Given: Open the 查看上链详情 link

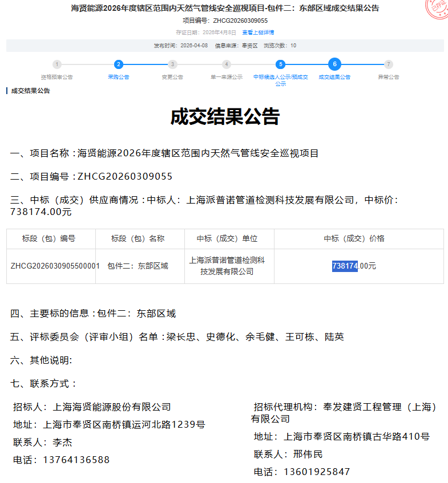Looking at the screenshot, I should [258, 33].
